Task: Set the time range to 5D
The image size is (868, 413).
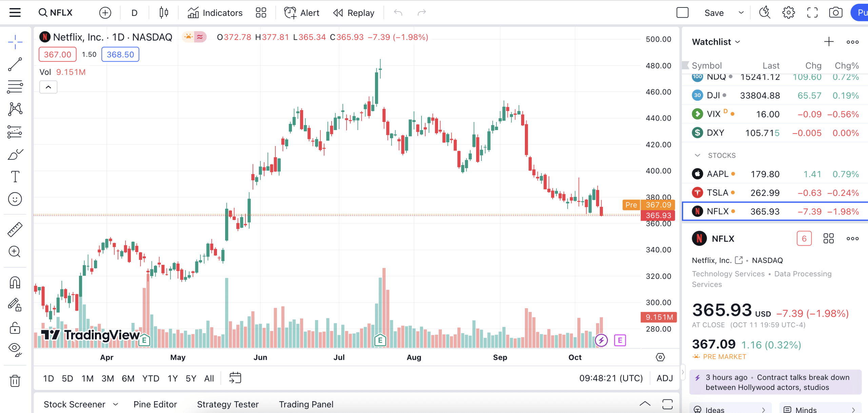Action: 67,378
